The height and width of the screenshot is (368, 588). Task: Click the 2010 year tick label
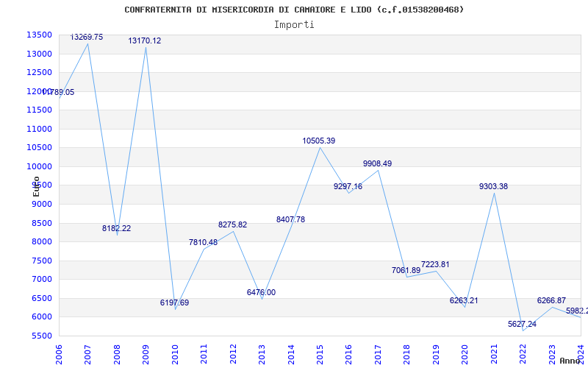[175, 355]
